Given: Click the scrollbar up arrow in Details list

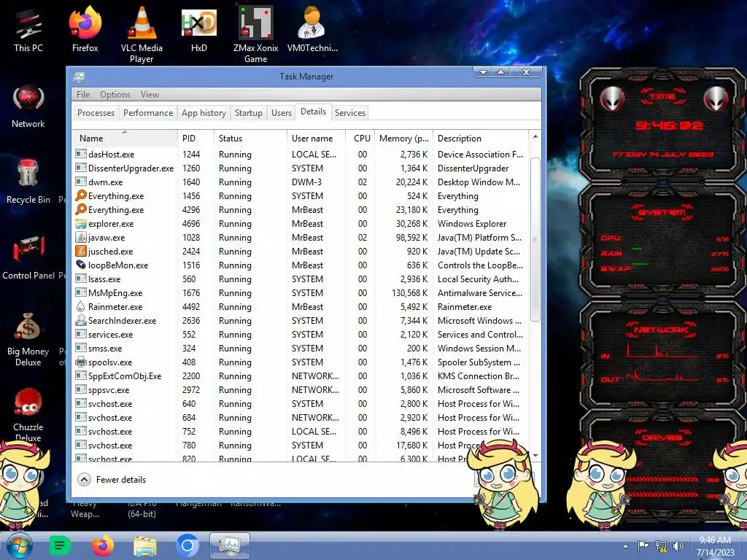Looking at the screenshot, I should [535, 136].
